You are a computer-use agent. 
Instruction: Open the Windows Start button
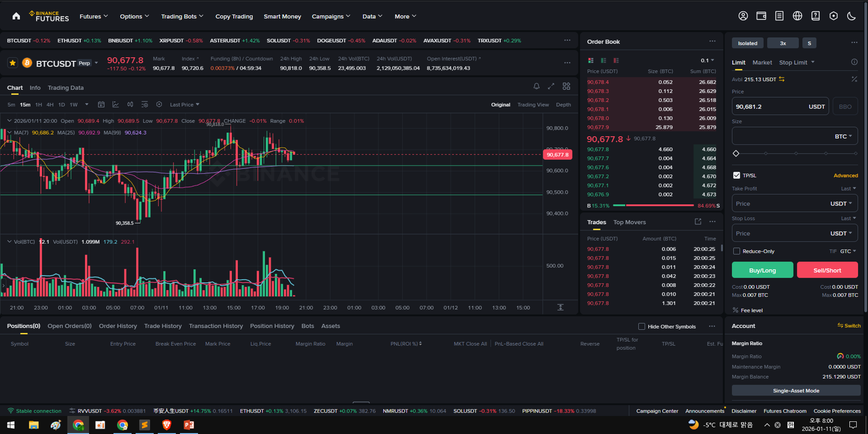[11, 425]
